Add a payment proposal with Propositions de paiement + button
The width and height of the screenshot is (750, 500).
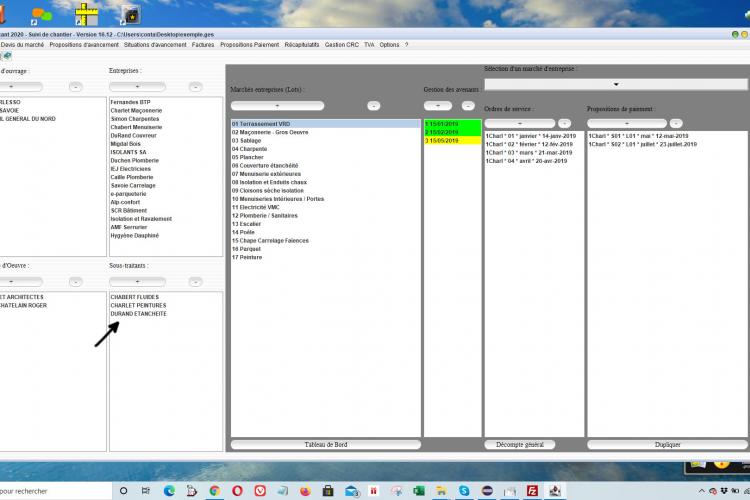pos(627,123)
